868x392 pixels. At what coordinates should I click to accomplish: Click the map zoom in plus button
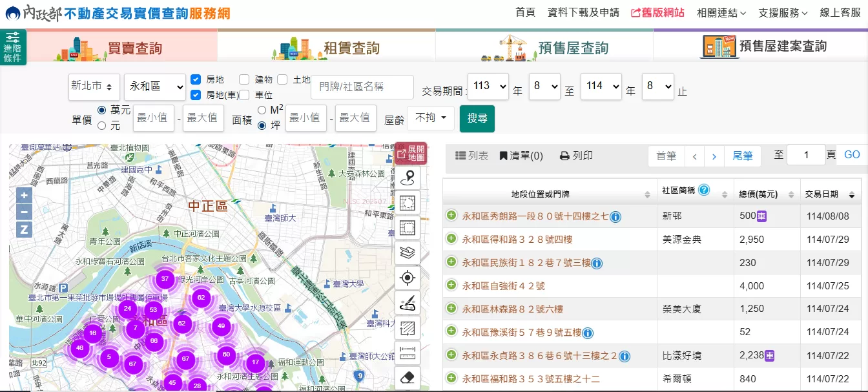pyautogui.click(x=25, y=196)
